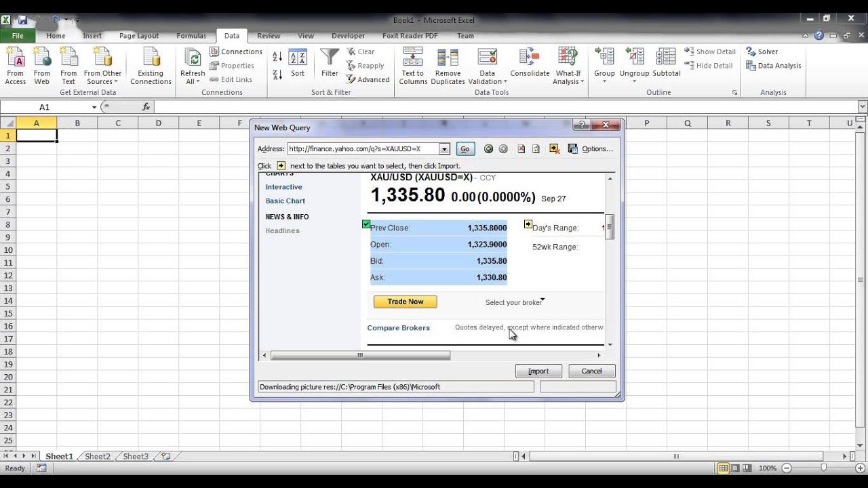Screen dimensions: 868x488
Task: Sort ascending A to Z
Action: click(277, 57)
